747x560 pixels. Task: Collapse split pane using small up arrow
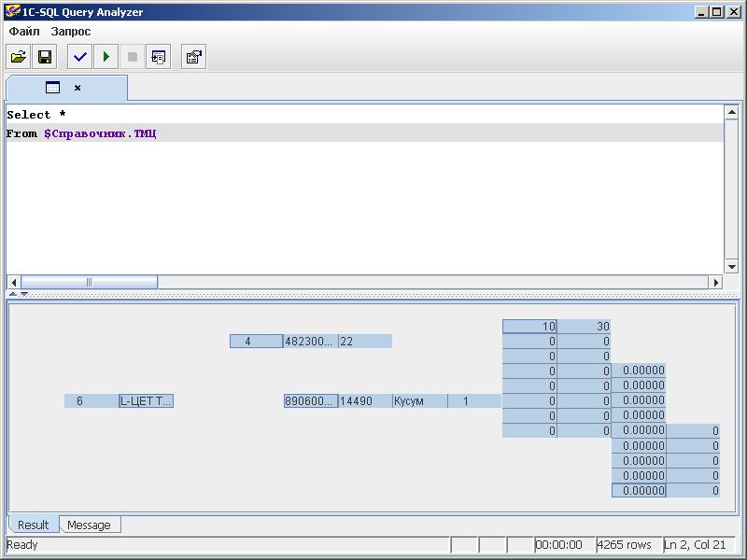click(12, 294)
